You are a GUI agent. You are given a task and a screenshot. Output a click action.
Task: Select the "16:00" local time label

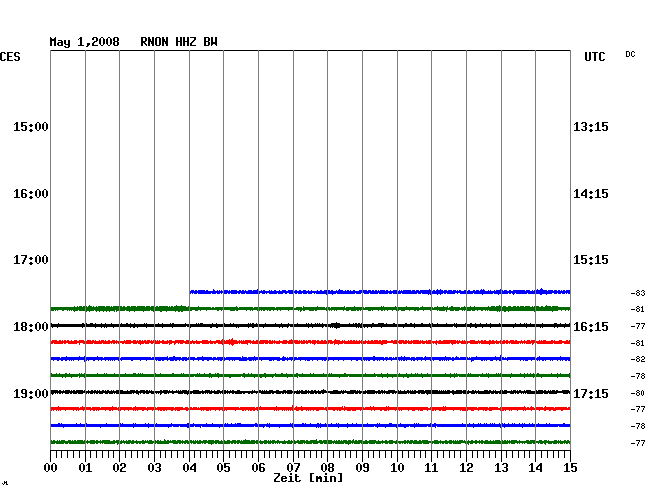31,194
